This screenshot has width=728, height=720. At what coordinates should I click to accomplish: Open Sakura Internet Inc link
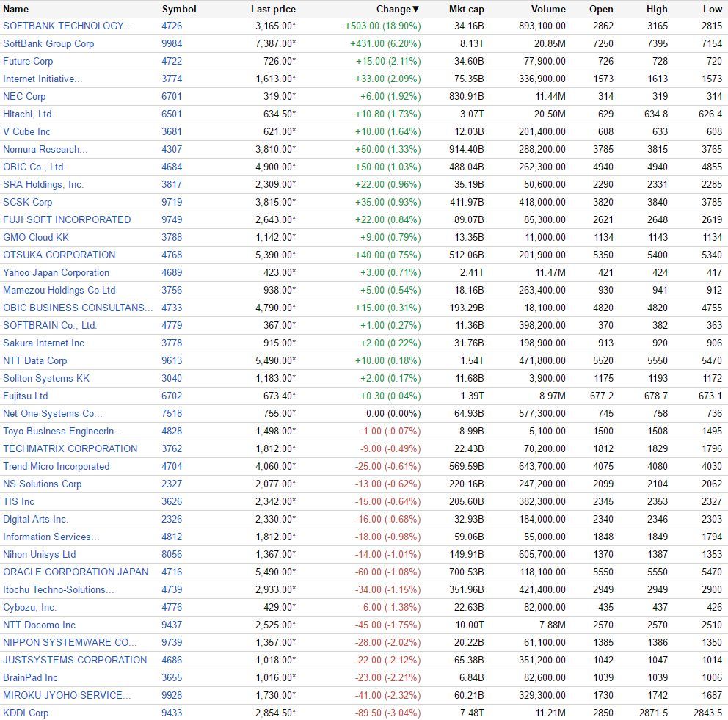pos(43,343)
